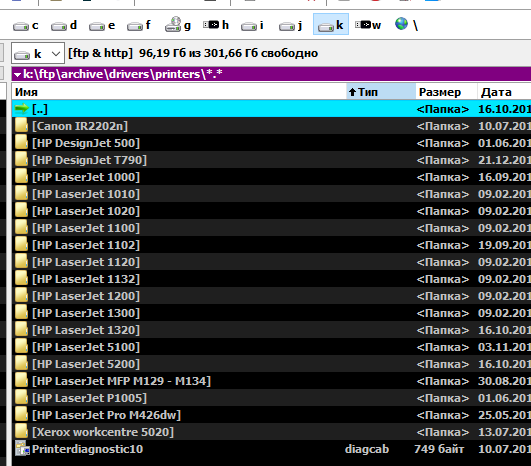Screen dimensions: 531x466
Task: Click the 749 байт size value
Action: pos(439,449)
